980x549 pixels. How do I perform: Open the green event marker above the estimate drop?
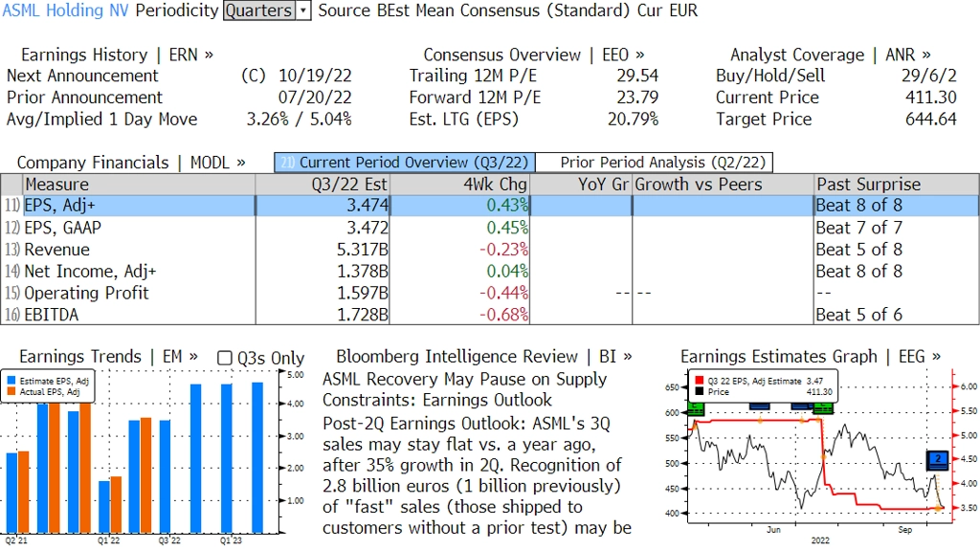[823, 409]
